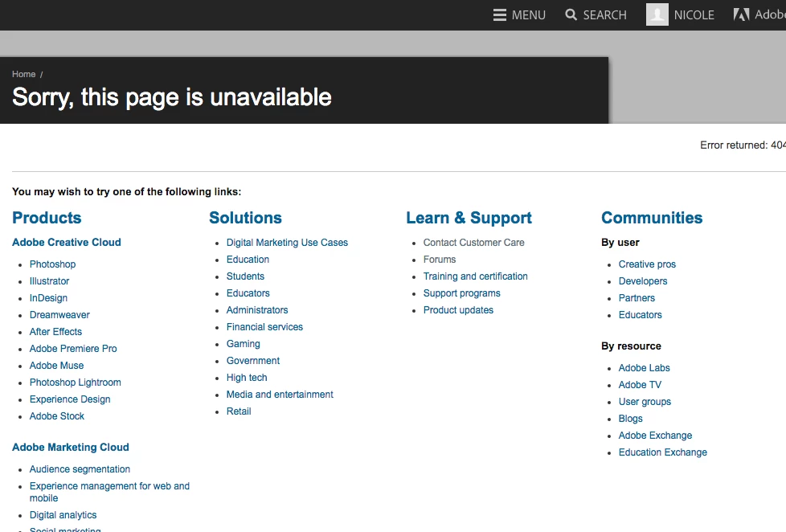Open Nicole's profile avatar
The height and width of the screenshot is (532, 786).
click(657, 14)
